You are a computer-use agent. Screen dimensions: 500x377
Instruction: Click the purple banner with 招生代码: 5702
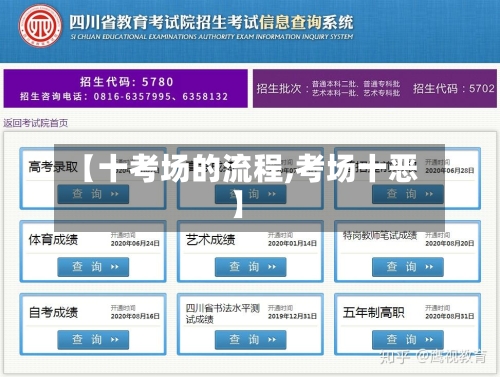tap(375, 88)
